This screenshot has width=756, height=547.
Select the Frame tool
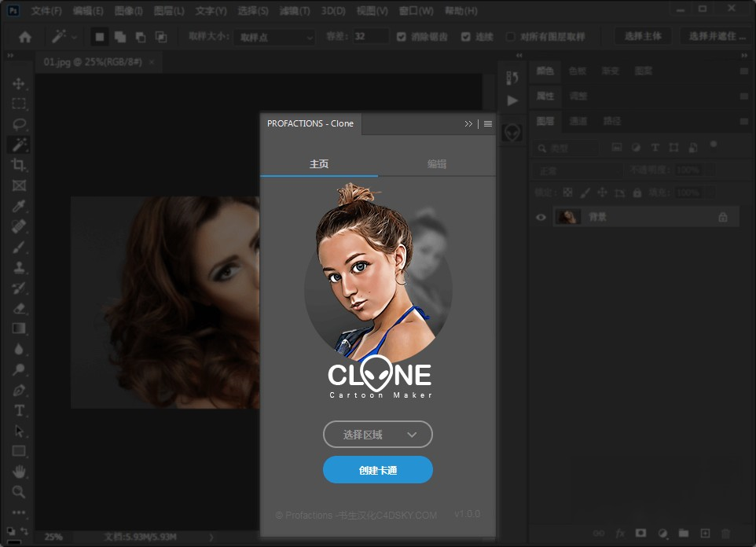19,185
